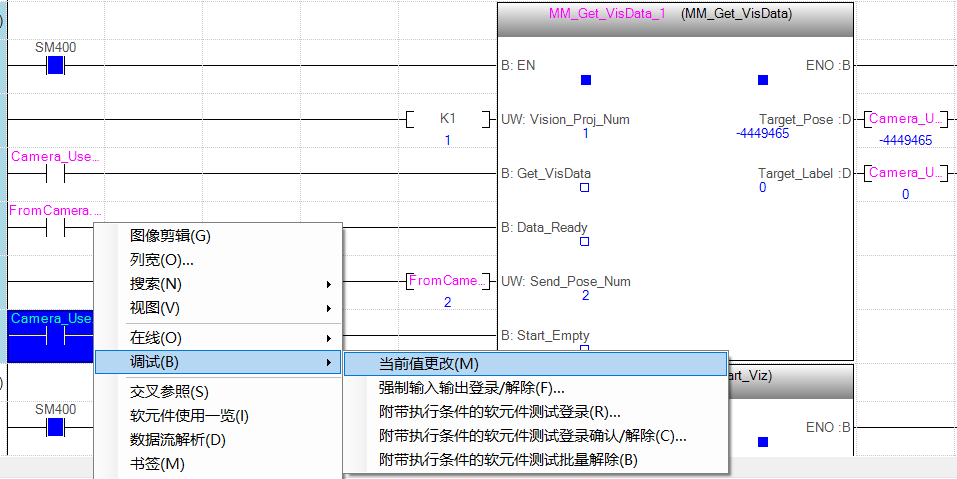Open 强制输入输出登录/解除(F)... entry
957x479 pixels.
tap(536, 387)
